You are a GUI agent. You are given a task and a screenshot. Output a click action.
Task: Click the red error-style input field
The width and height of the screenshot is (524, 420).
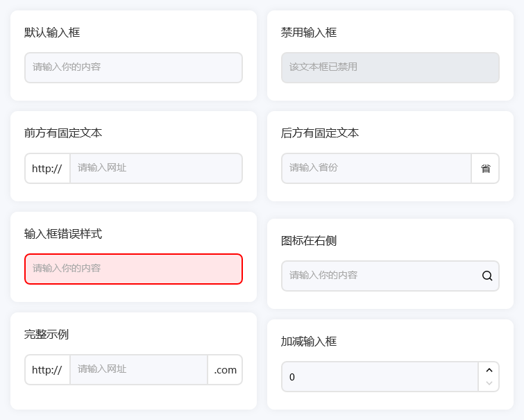tap(133, 269)
